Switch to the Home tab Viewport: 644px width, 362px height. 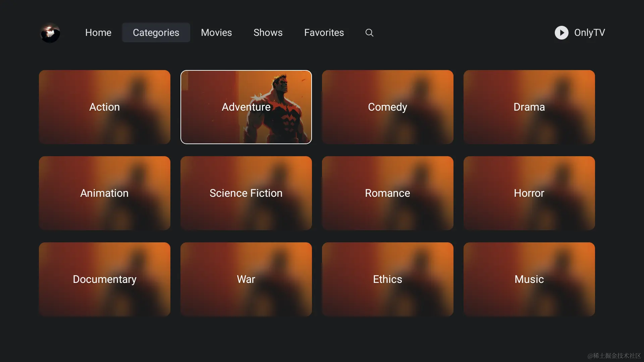[x=98, y=33]
